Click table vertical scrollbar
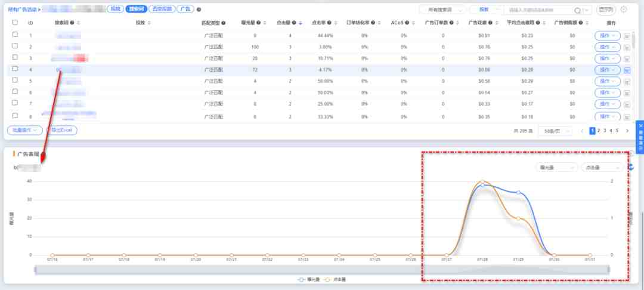644x290 pixels. pyautogui.click(x=634, y=39)
